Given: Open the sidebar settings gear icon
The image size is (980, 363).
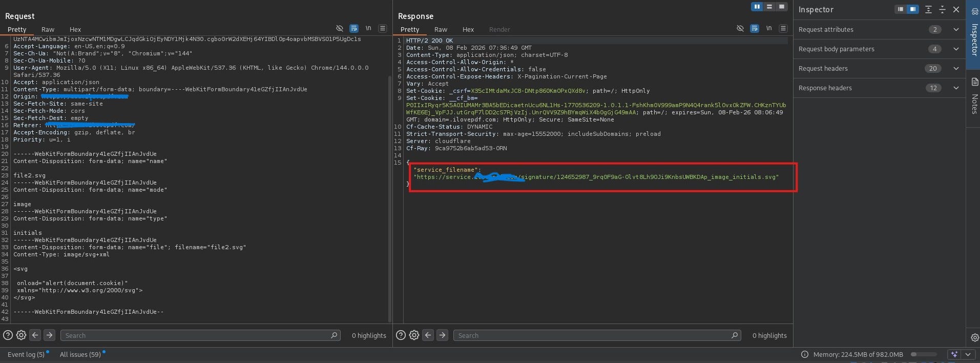Looking at the screenshot, I should [x=974, y=337].
